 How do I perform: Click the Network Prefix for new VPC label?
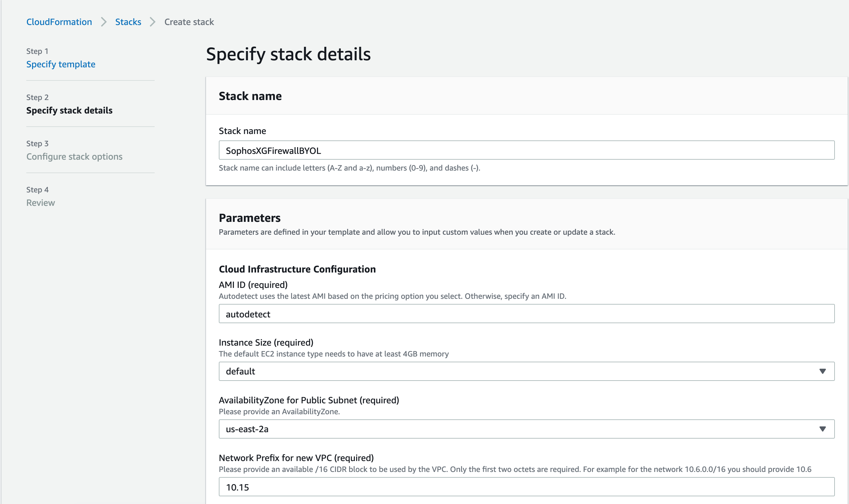(x=296, y=458)
